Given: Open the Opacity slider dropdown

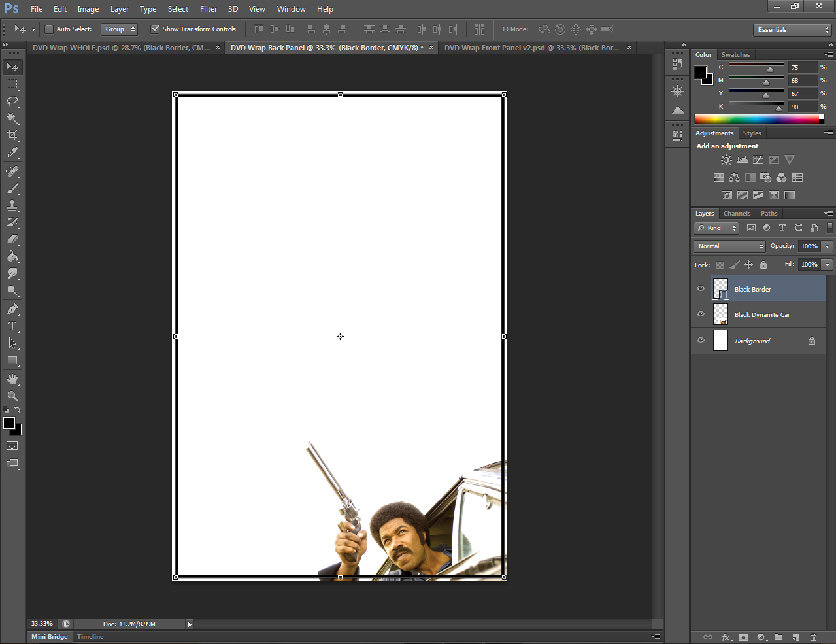Looking at the screenshot, I should coord(828,246).
